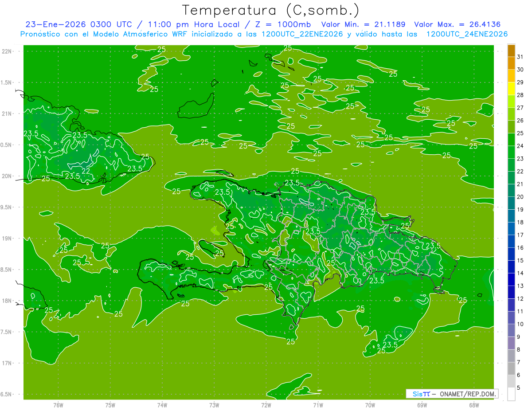The image size is (532, 411).
Task: Click the '22N' latitude axis label
Action: tap(7, 51)
